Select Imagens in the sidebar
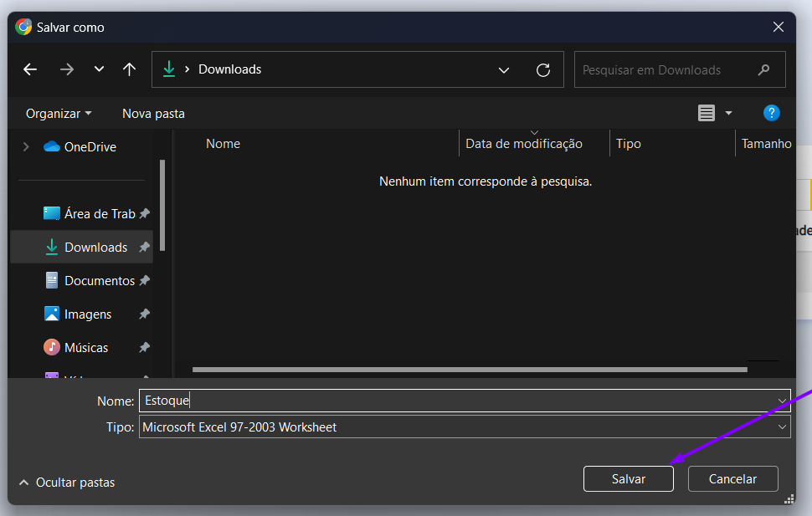Screen dimensions: 812x516 coord(87,314)
